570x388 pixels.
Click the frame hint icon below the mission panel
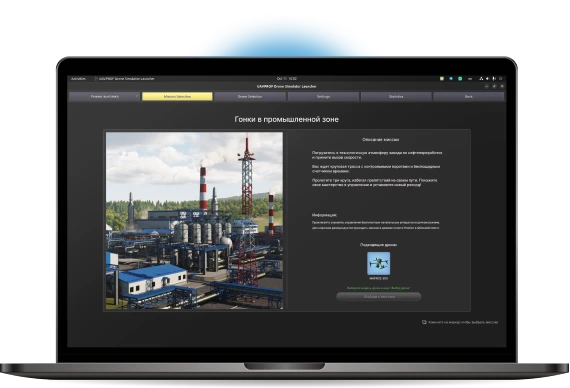[x=424, y=322]
